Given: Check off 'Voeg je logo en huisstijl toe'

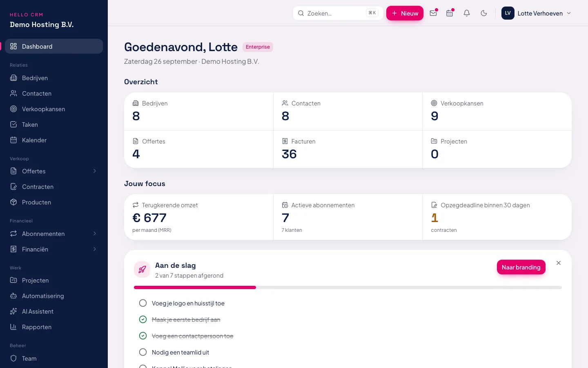Looking at the screenshot, I should click(x=143, y=303).
